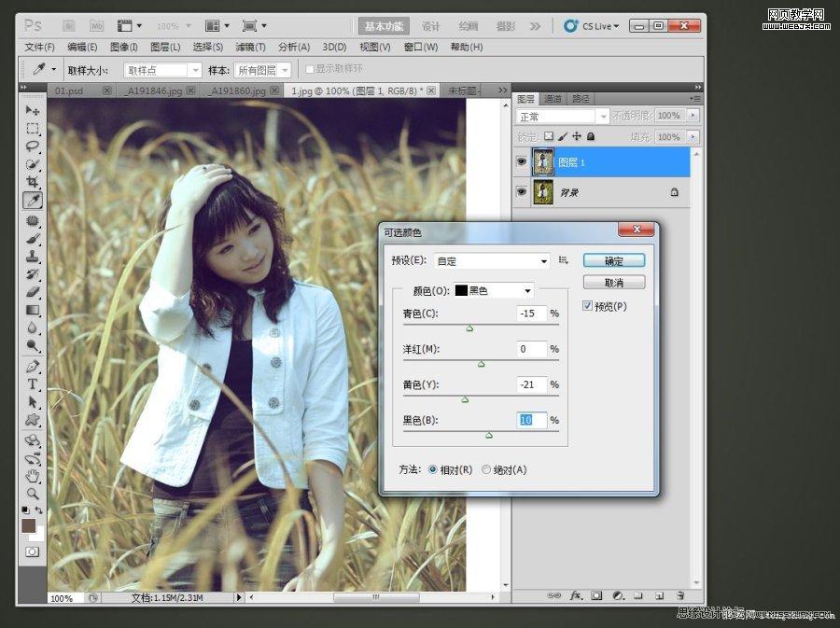Click the new adjustment layer icon
The height and width of the screenshot is (628, 840).
(618, 595)
